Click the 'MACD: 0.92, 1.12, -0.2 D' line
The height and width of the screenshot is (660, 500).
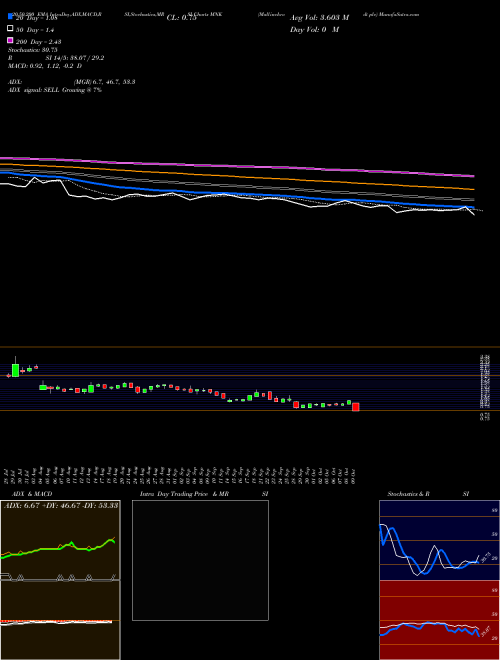click(45, 66)
